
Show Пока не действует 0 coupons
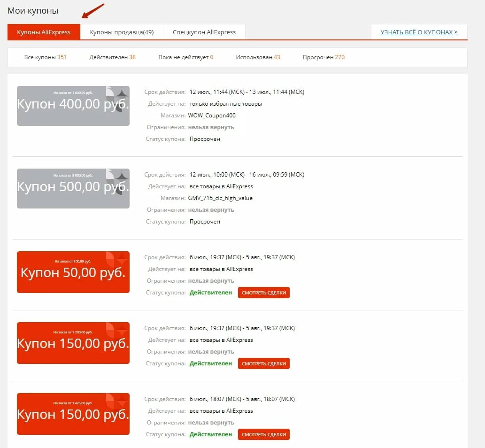185,57
